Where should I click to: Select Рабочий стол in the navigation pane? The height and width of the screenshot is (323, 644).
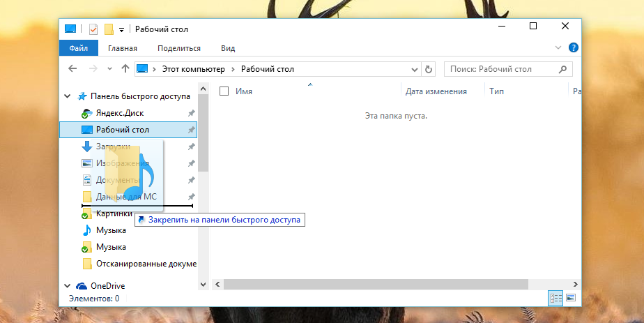click(x=128, y=130)
